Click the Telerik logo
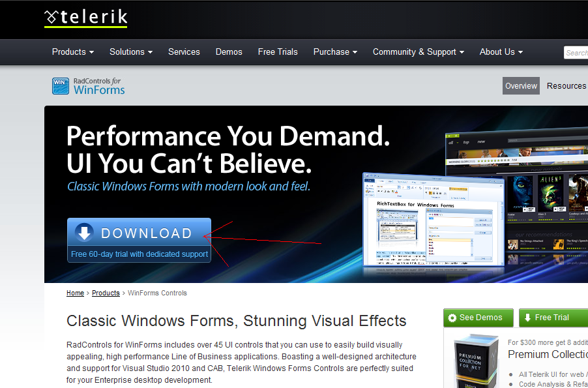Viewport: 588px width, 388px height. click(86, 18)
